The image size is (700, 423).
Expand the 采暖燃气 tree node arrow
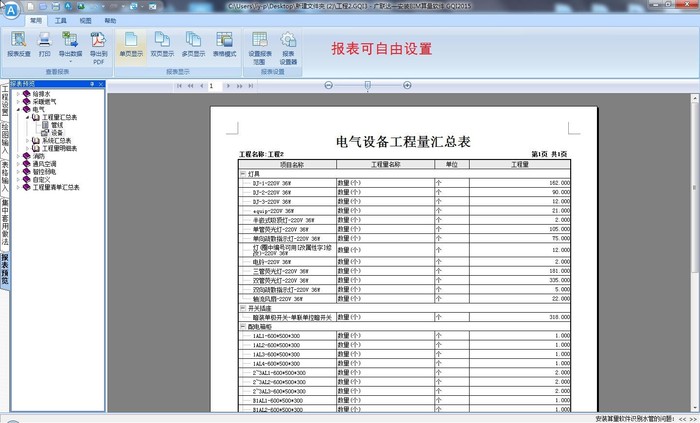point(18,102)
